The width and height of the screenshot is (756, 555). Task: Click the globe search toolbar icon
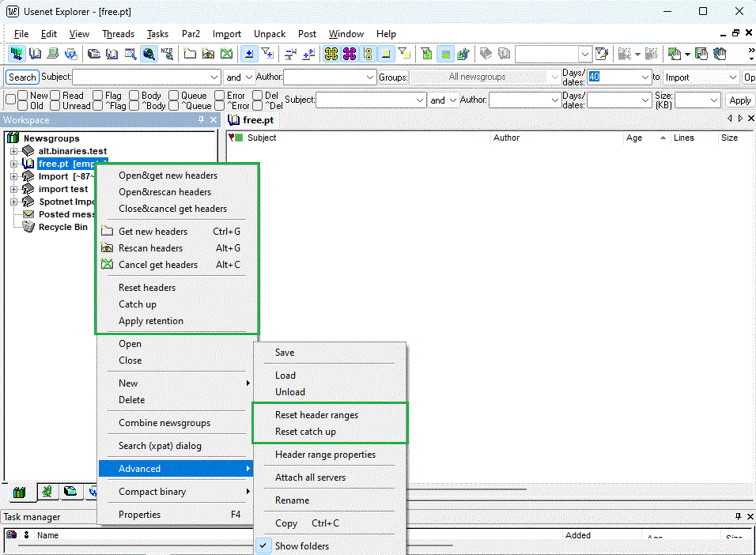pos(149,54)
